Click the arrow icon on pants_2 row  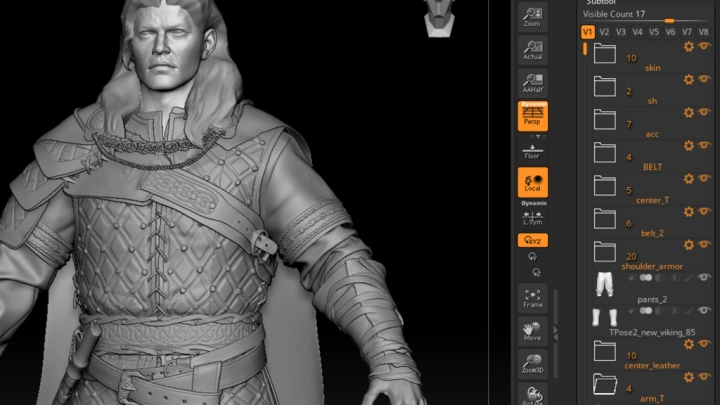632,278
